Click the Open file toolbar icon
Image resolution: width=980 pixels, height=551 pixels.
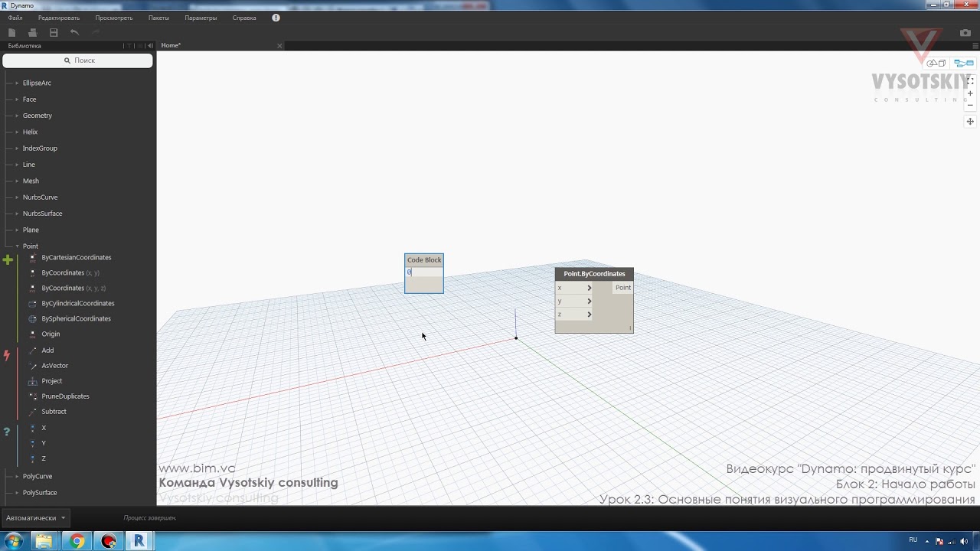[32, 32]
